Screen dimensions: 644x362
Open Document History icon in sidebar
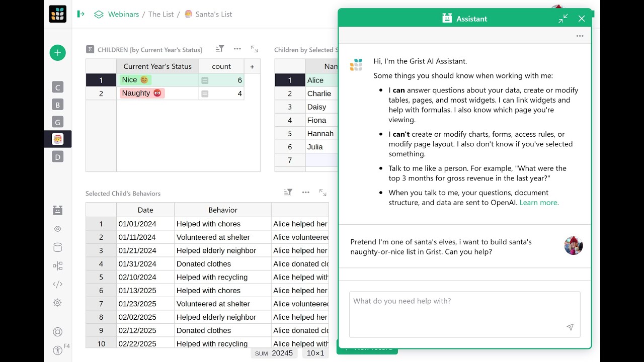[57, 265]
